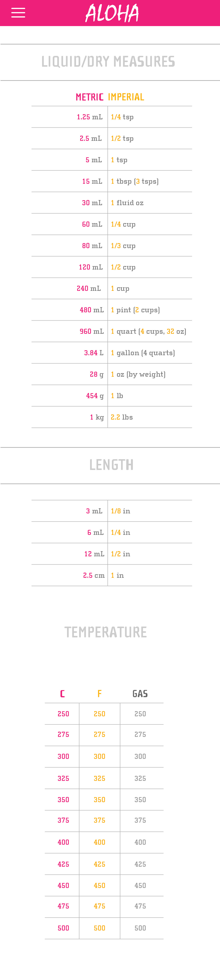220x980 pixels.
Task: Select the 350 value in F column
Action: click(x=100, y=800)
